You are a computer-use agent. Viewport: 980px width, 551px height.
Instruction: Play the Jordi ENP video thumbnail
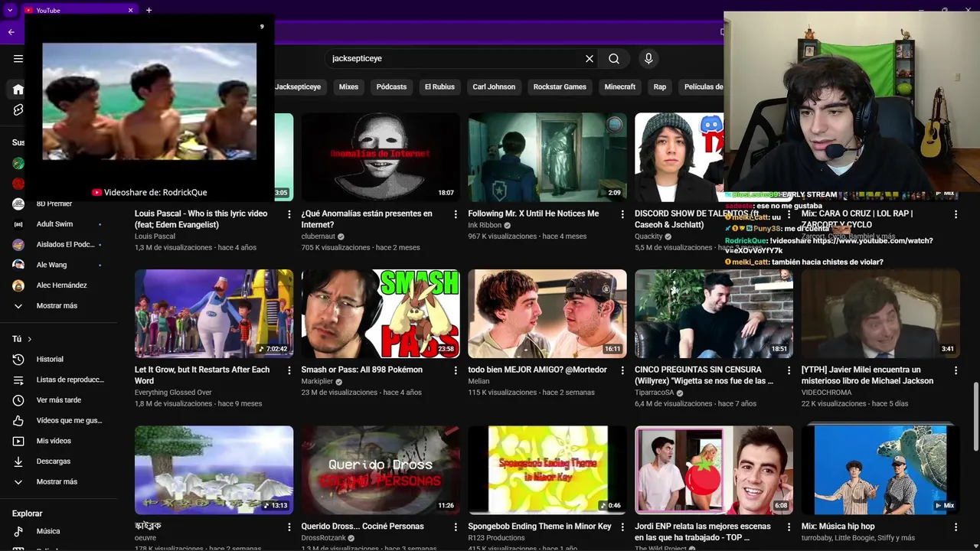pos(714,470)
